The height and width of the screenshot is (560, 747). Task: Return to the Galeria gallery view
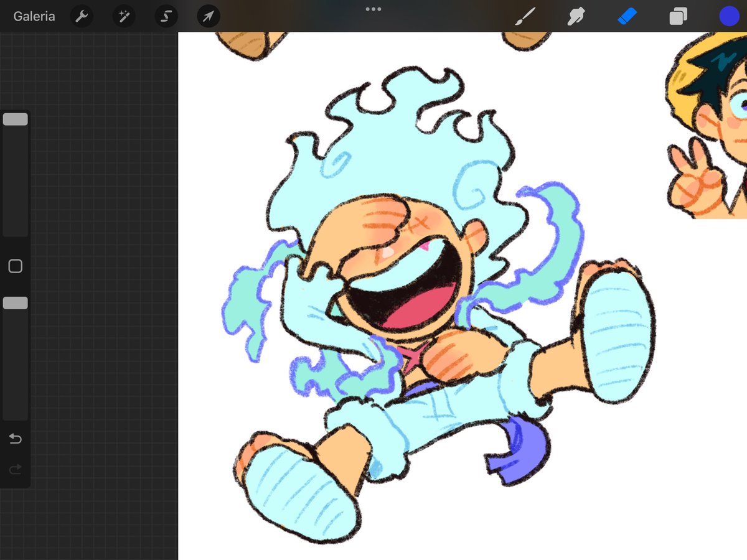34,16
